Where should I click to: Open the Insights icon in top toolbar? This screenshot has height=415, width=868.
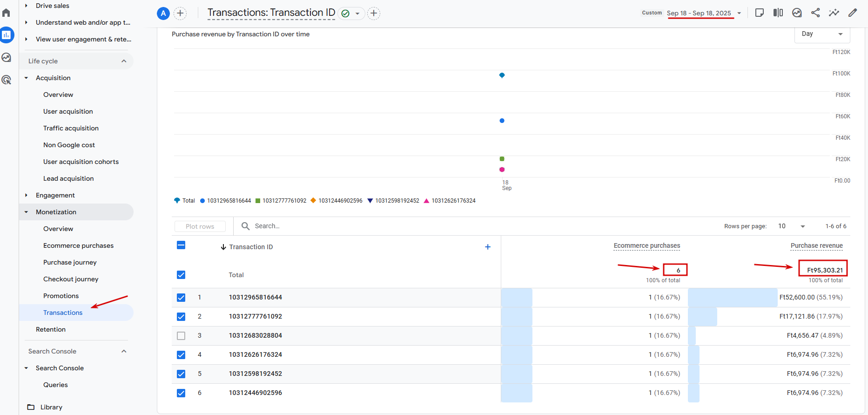click(x=797, y=13)
